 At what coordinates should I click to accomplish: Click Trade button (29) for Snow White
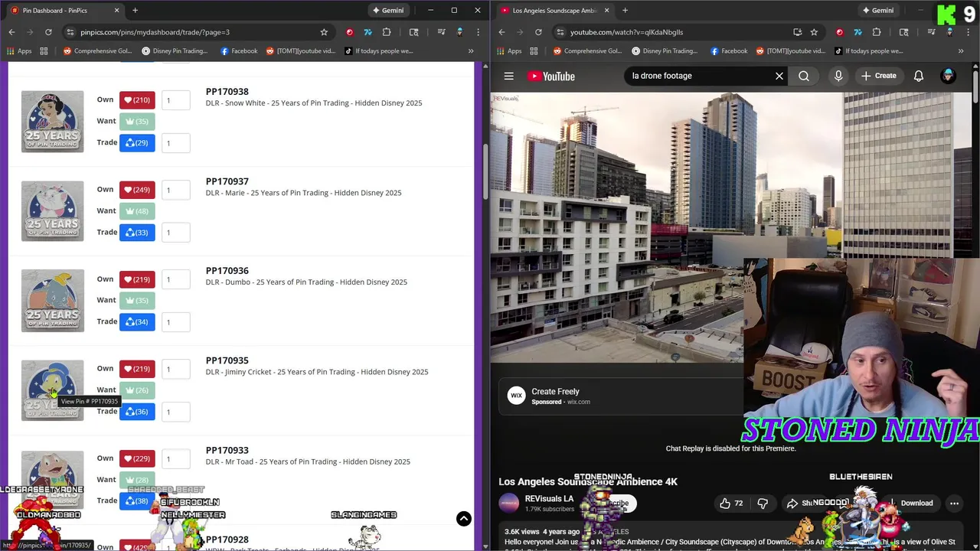[137, 142]
